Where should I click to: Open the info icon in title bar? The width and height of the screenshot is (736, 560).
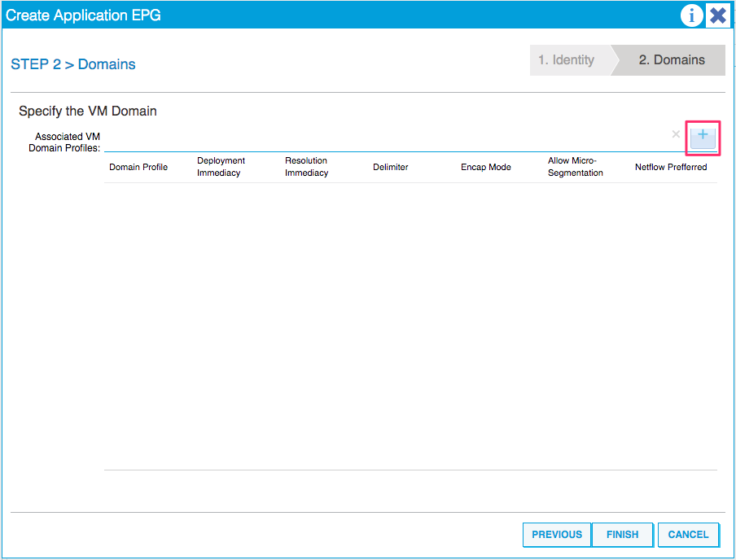pos(691,15)
